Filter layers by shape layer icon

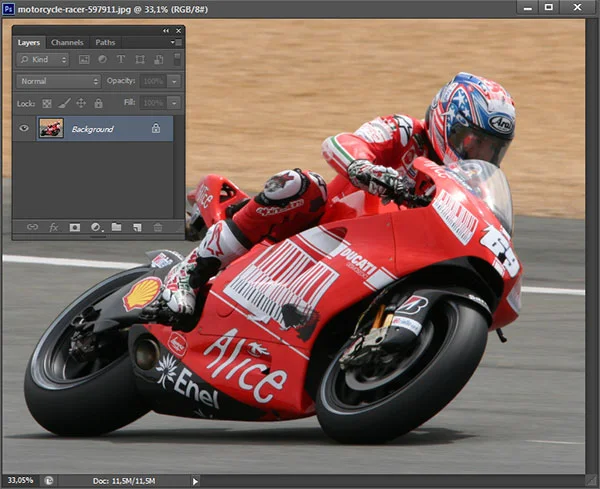(140, 59)
